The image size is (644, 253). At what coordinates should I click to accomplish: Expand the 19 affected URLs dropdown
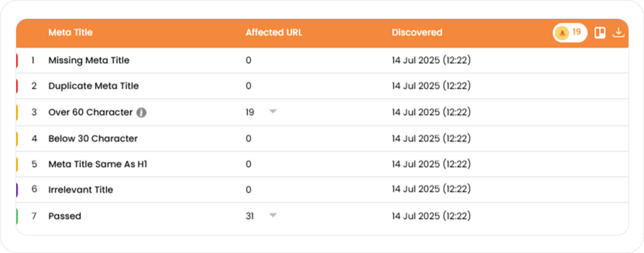273,111
